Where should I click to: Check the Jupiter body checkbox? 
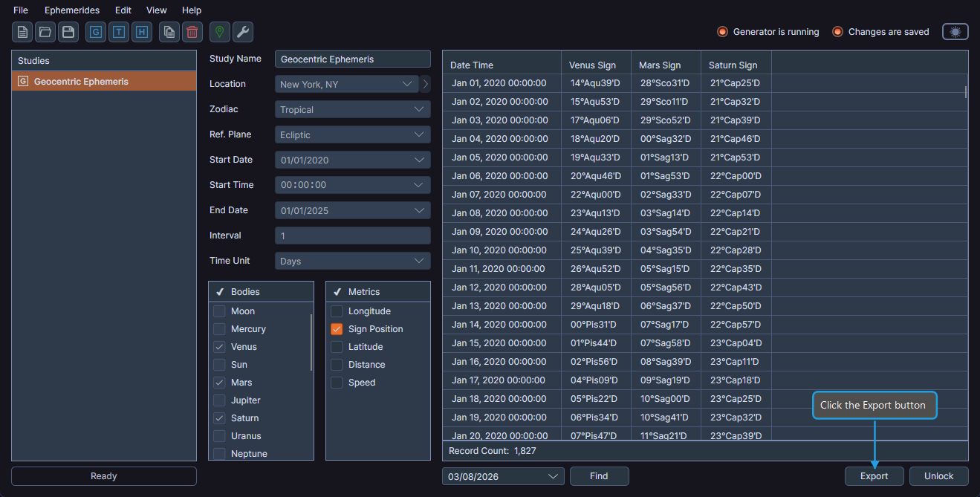pos(219,400)
